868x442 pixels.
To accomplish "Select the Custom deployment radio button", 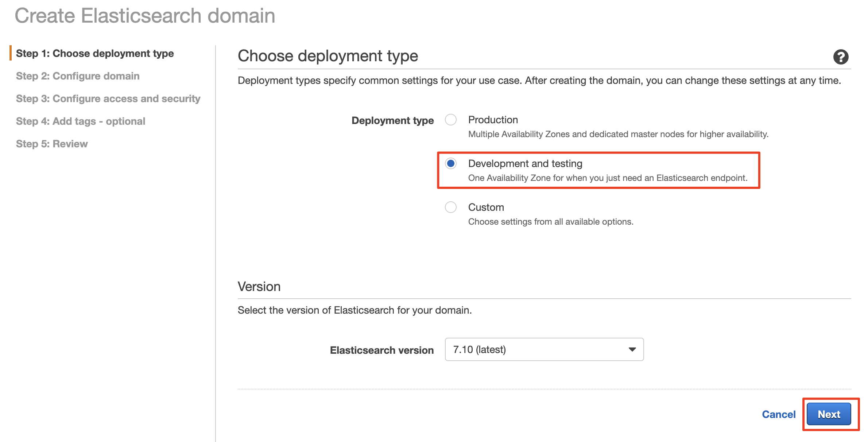I will point(451,207).
